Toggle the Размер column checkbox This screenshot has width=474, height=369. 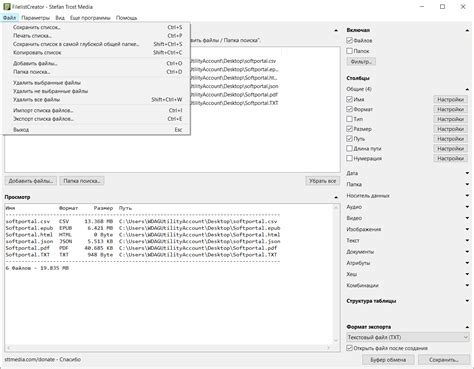click(x=349, y=129)
